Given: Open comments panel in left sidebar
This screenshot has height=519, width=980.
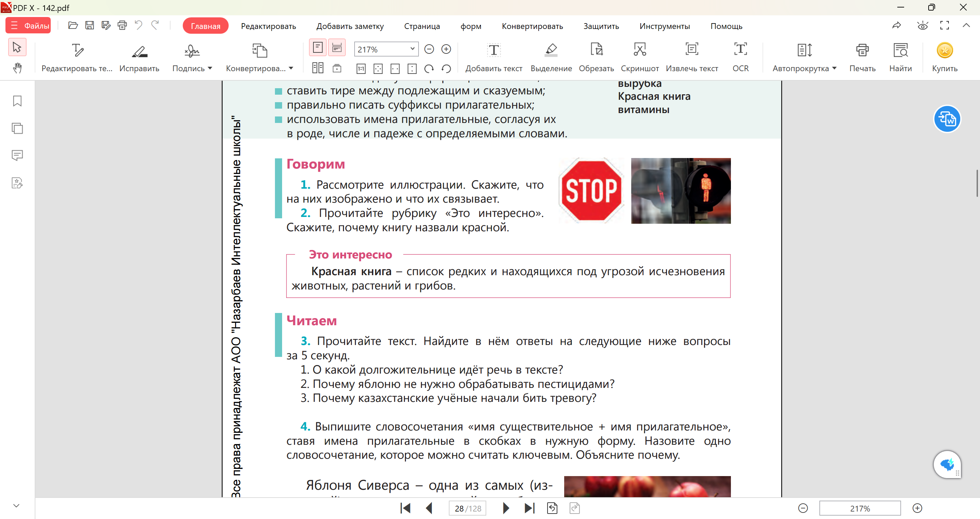Looking at the screenshot, I should pyautogui.click(x=17, y=155).
